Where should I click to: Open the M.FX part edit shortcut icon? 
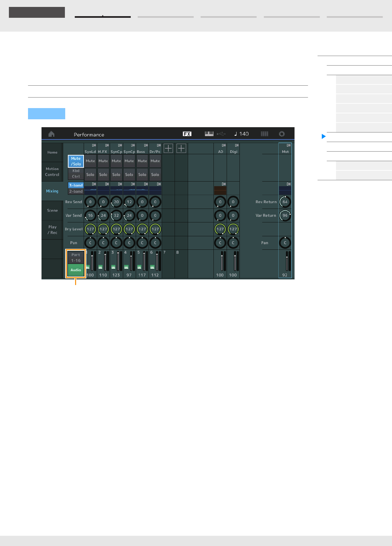pyautogui.click(x=107, y=145)
